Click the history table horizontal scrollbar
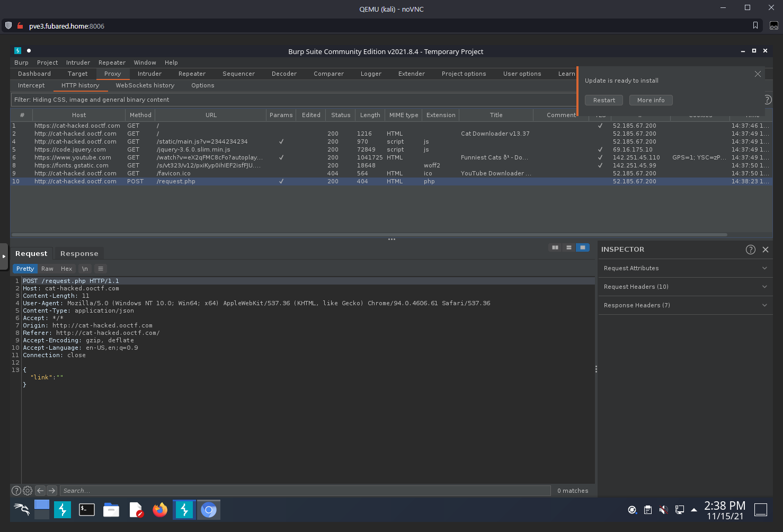Image resolution: width=783 pixels, height=532 pixels. [x=369, y=234]
